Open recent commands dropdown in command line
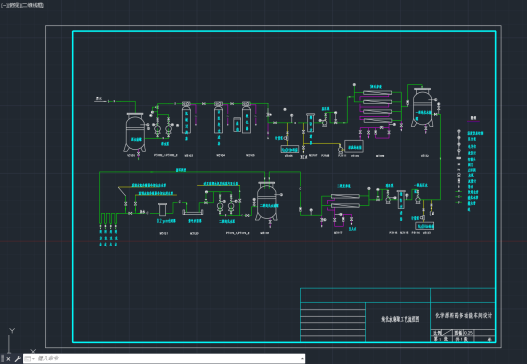This screenshot has height=364, width=527. 30,359
